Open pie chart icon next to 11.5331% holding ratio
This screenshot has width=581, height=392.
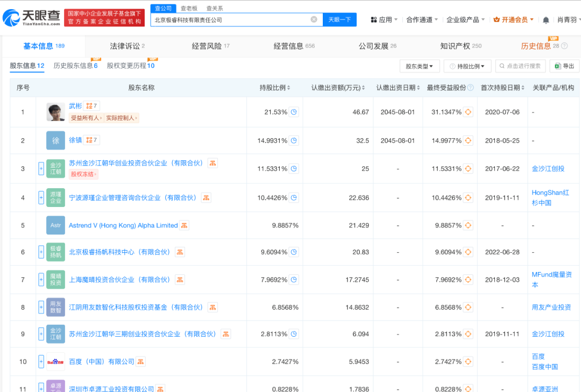[294, 169]
